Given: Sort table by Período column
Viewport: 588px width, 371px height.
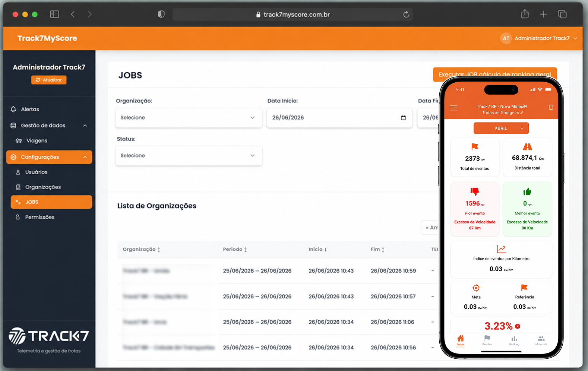Looking at the screenshot, I should [x=235, y=250].
